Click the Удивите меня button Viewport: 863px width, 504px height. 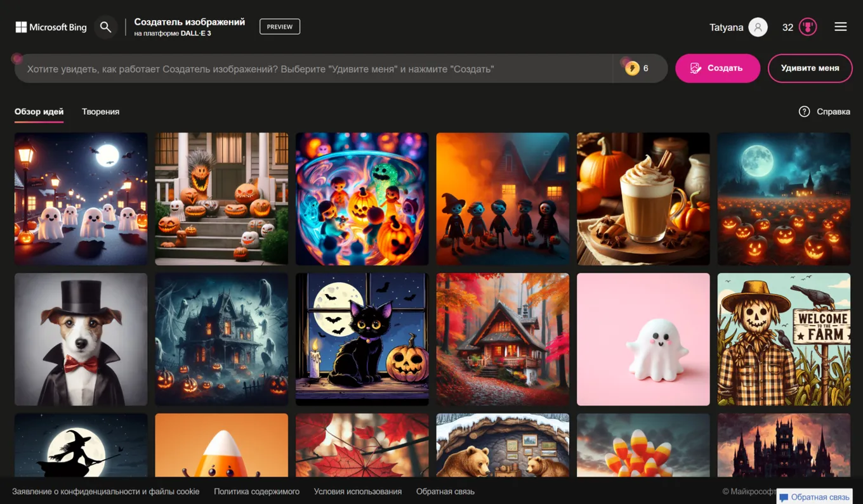point(810,68)
